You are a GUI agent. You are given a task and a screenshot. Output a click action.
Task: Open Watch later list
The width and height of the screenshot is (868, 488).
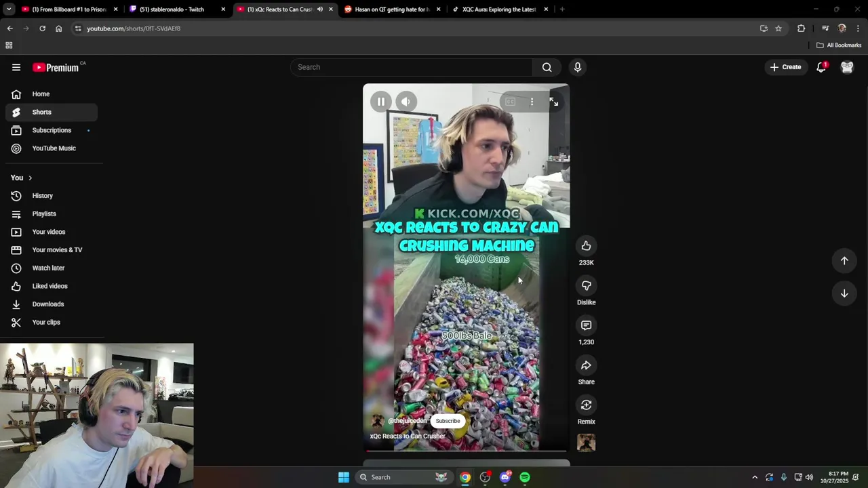click(x=52, y=268)
